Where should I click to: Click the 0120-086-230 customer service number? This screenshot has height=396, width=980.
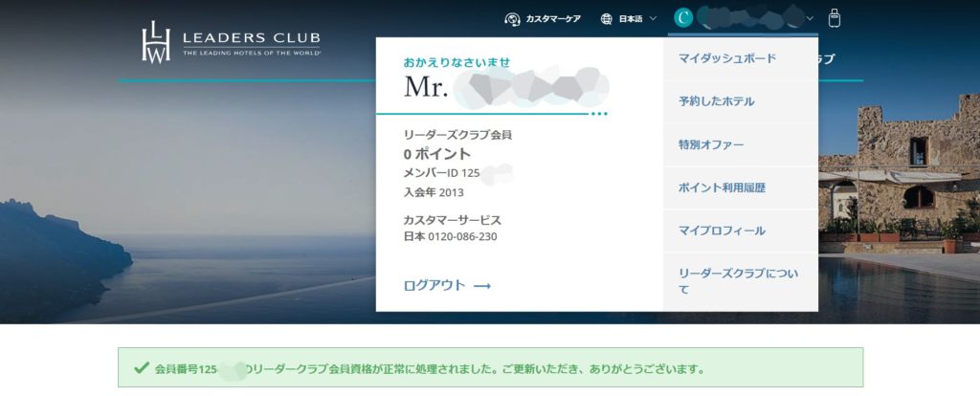[464, 236]
